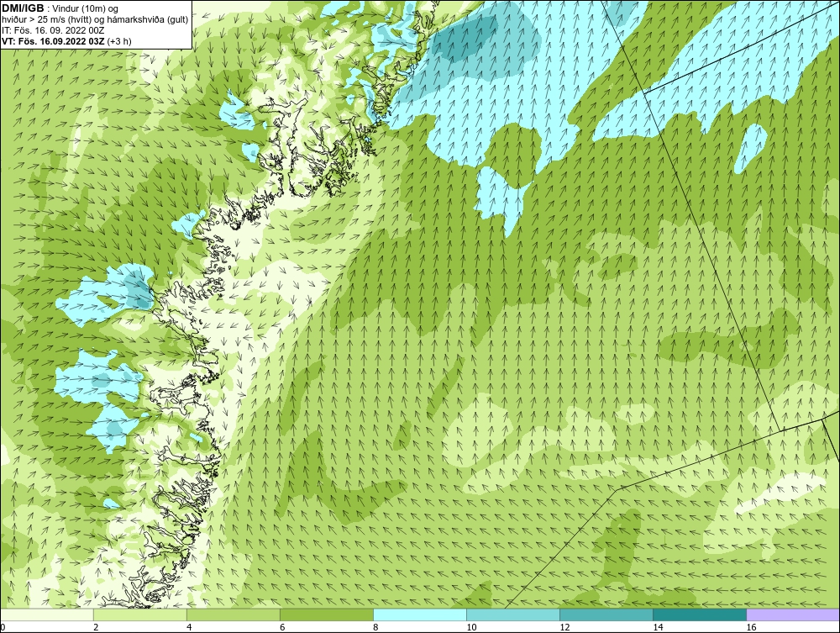Click the 2-4 m/s legend color swatch
The image size is (840, 633).
(139, 615)
